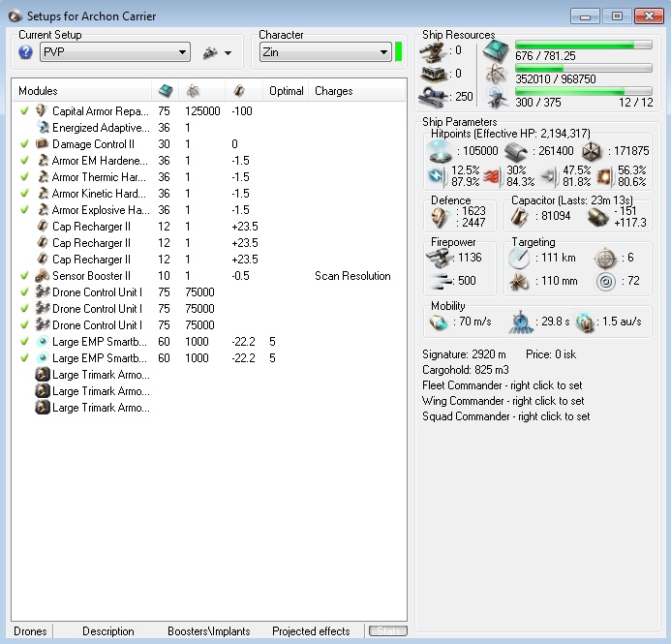This screenshot has height=644, width=671.
Task: Open the Boosters\Implants tab
Action: pyautogui.click(x=209, y=631)
